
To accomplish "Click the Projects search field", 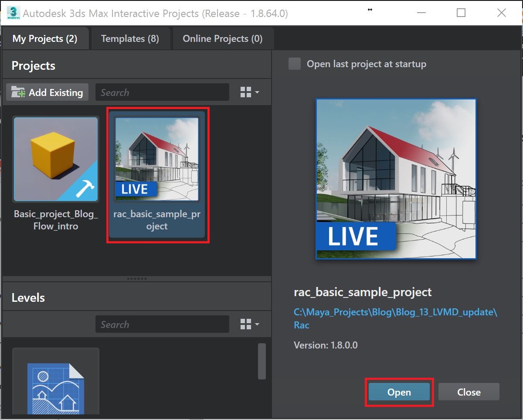I will (x=162, y=92).
